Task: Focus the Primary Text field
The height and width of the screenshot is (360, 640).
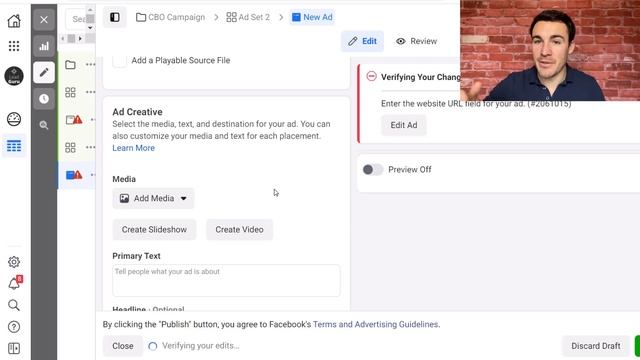Action: coord(226,280)
